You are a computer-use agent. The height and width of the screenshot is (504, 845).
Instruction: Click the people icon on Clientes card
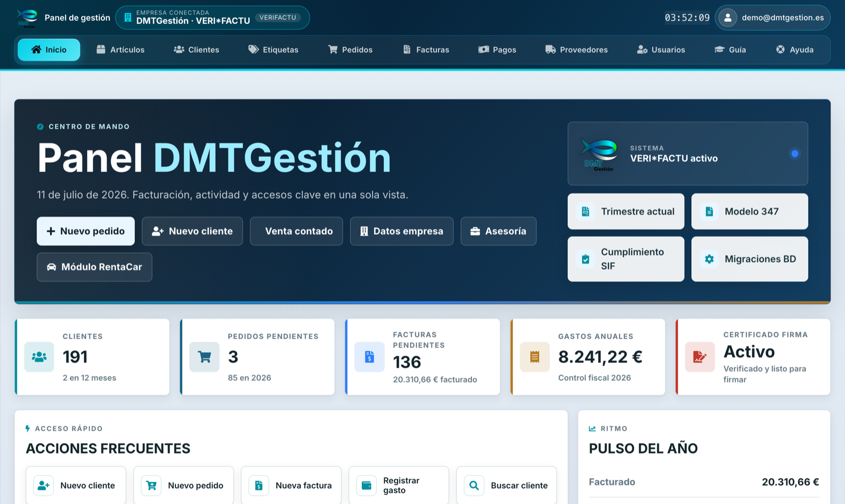(x=39, y=357)
